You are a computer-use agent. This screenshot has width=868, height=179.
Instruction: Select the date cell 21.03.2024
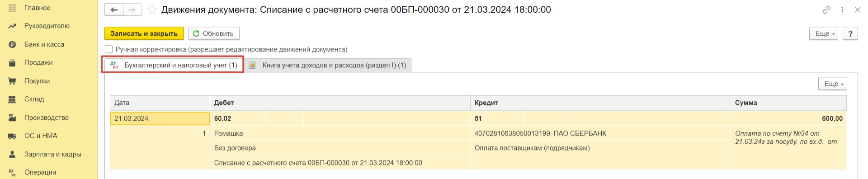pyautogui.click(x=160, y=118)
